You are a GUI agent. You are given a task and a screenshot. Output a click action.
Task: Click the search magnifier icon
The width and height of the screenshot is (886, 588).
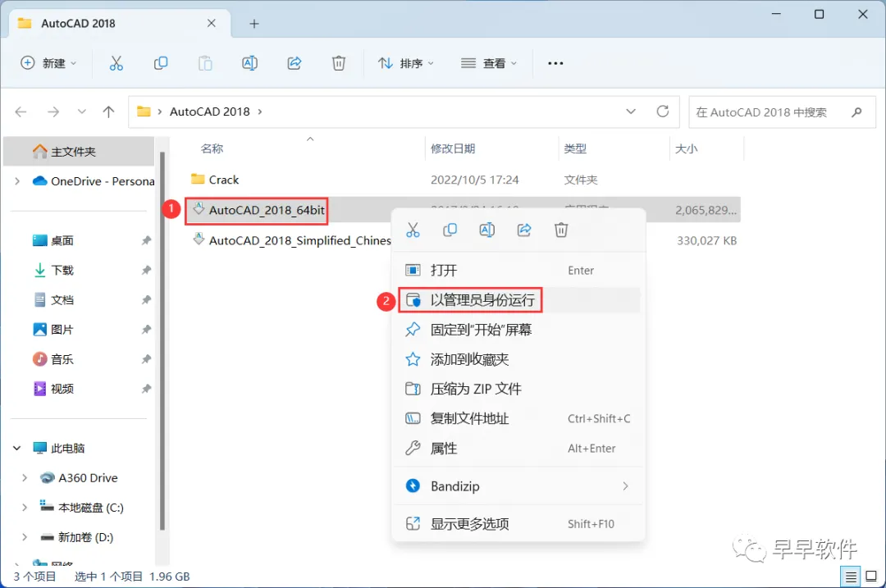click(x=856, y=112)
